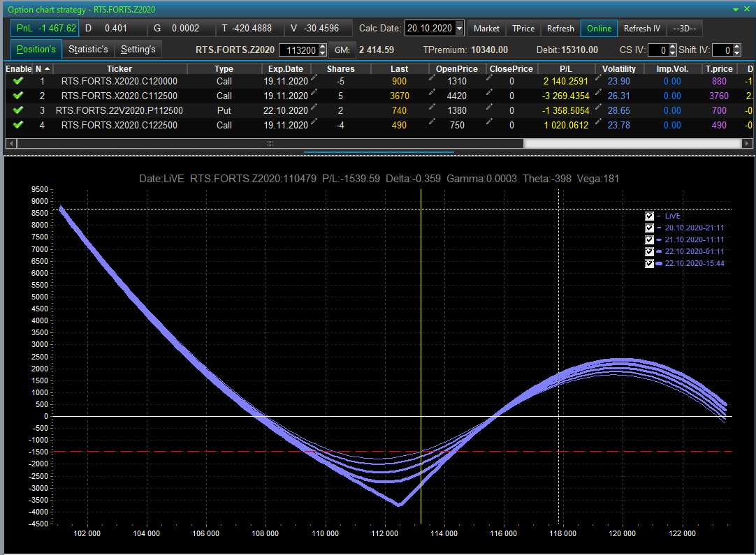
Task: Open the Setting's tab
Action: tap(138, 50)
